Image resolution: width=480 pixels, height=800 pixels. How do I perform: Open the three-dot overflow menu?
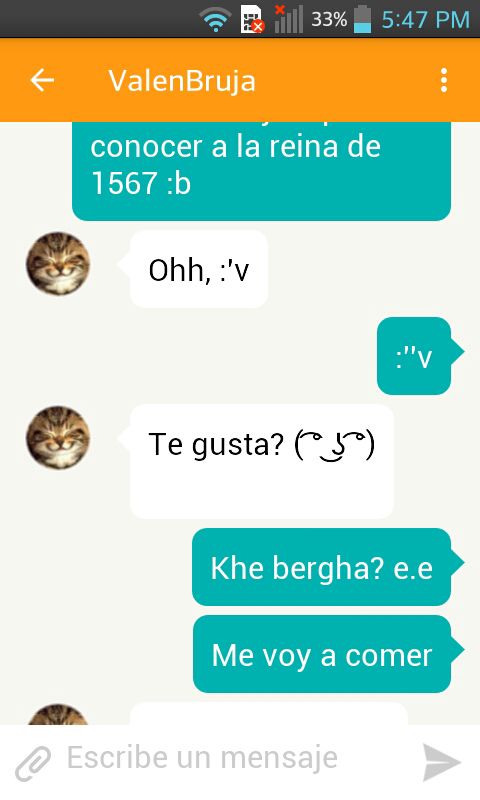coord(444,80)
